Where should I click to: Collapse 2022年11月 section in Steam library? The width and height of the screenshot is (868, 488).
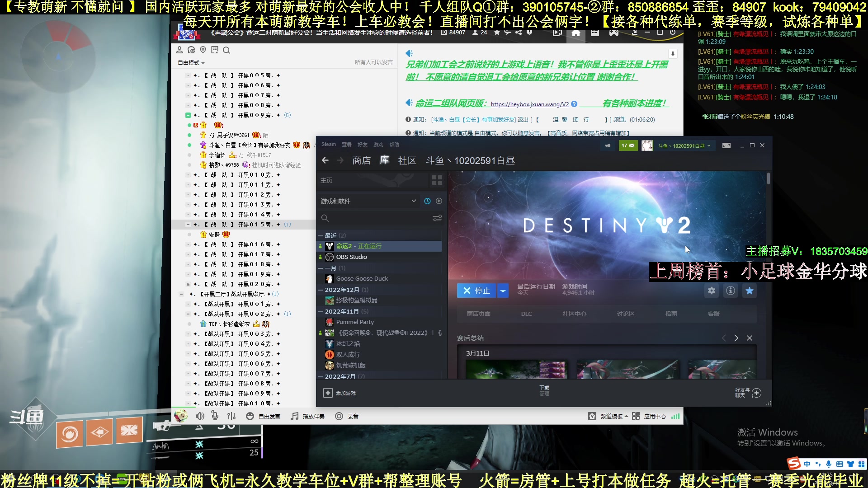point(321,312)
